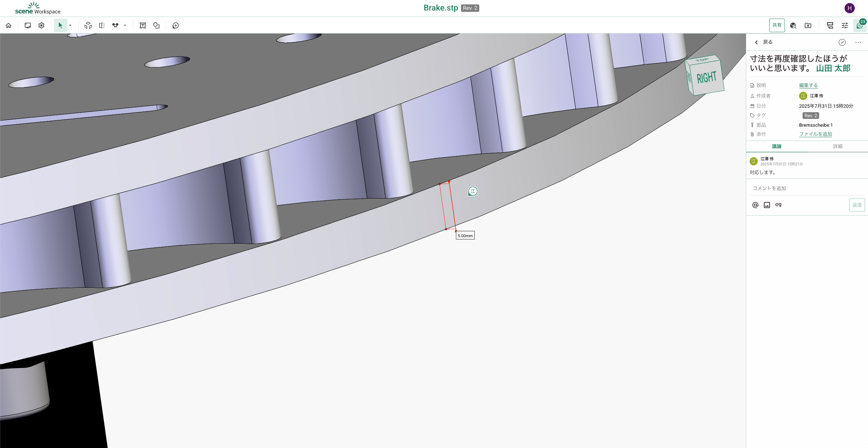Click the 共有 share button
Viewport: 868px width, 448px height.
(x=777, y=25)
